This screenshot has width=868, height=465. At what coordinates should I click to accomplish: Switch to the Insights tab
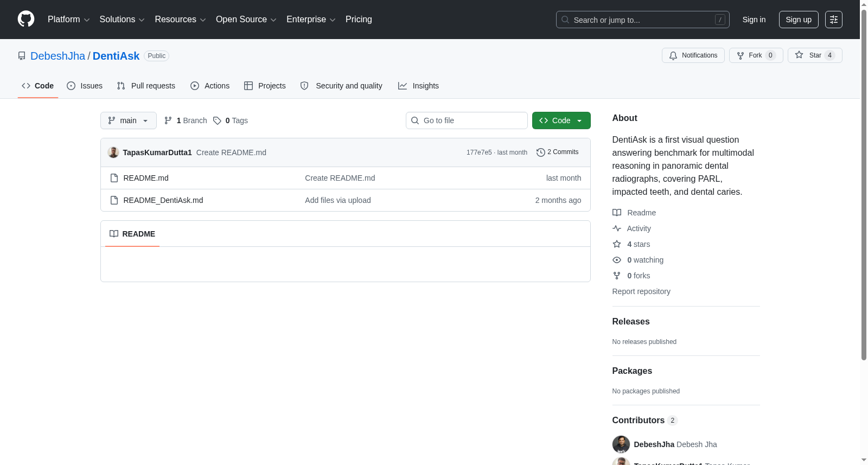[418, 86]
